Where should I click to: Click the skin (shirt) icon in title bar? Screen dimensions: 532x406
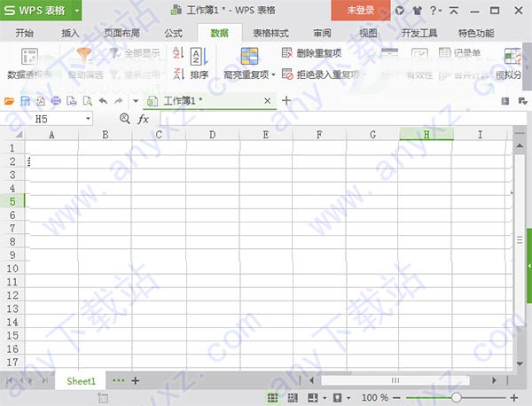point(417,11)
